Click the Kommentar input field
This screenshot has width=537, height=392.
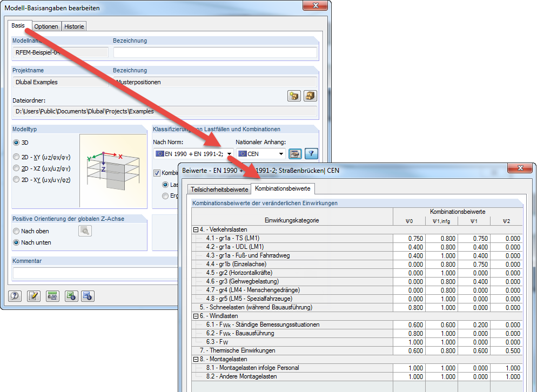96,273
